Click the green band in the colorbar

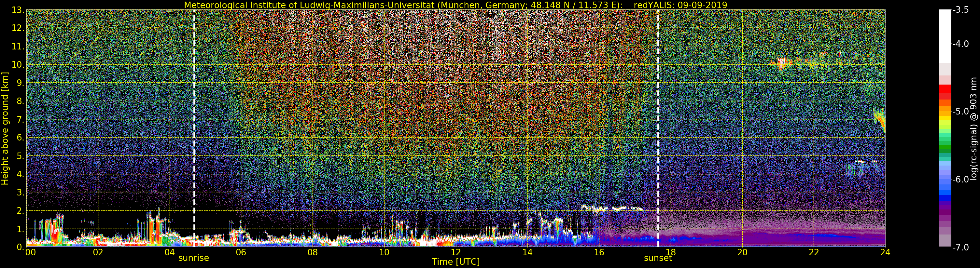(x=945, y=146)
